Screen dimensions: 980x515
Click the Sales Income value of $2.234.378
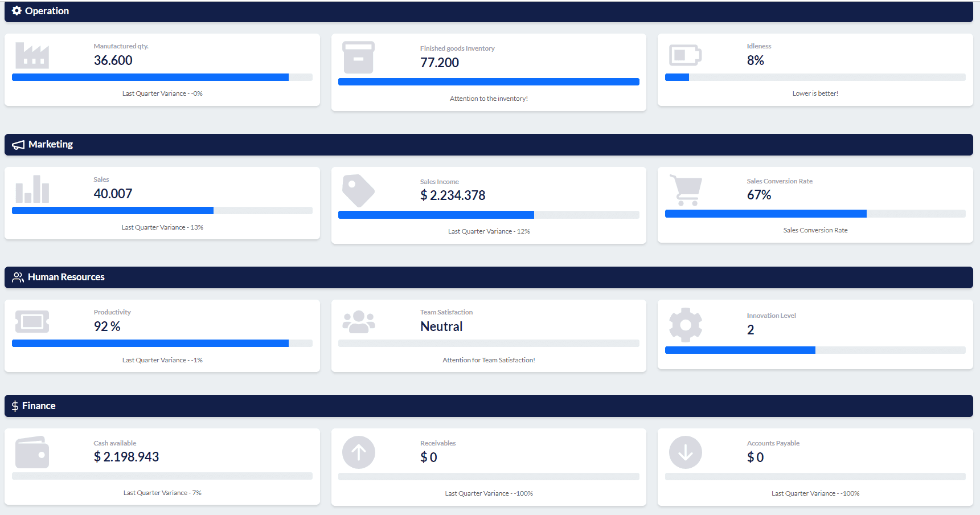pos(452,195)
